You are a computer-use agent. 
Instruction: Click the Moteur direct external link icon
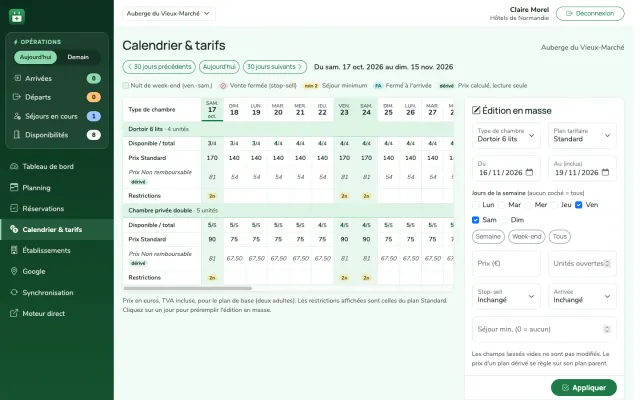[14, 313]
